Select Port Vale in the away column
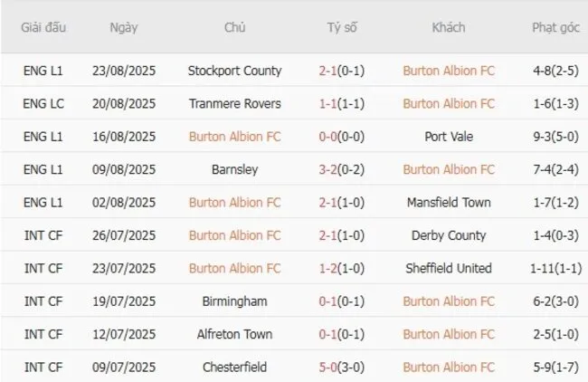This screenshot has width=588, height=382. pyautogui.click(x=449, y=137)
